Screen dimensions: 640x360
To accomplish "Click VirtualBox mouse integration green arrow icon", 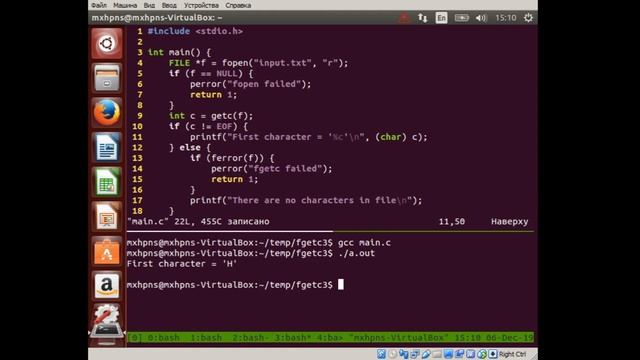I will point(482,354).
